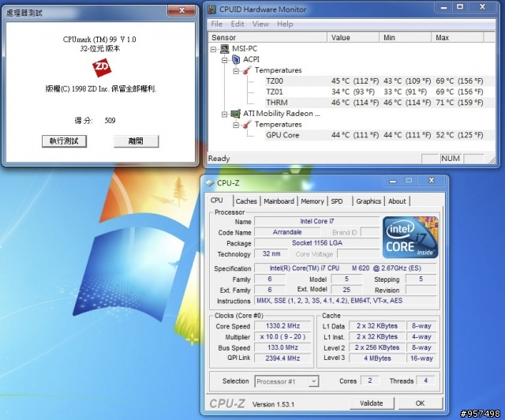
Task: Click the ACPI chip icon
Action: pos(237,60)
